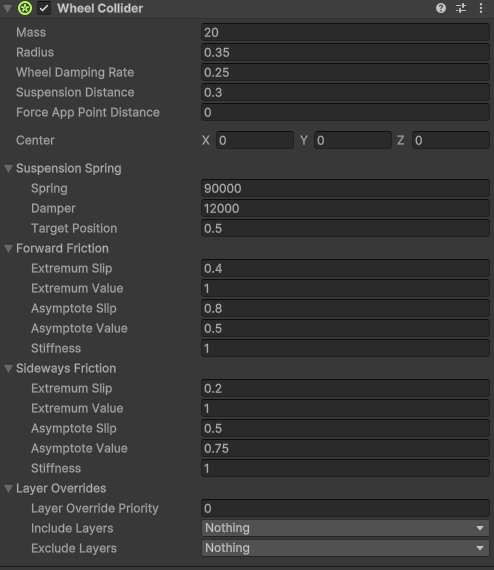Screen dimensions: 494x570
Task: Open the Wheel Collider help reference icon
Action: click(x=441, y=8)
